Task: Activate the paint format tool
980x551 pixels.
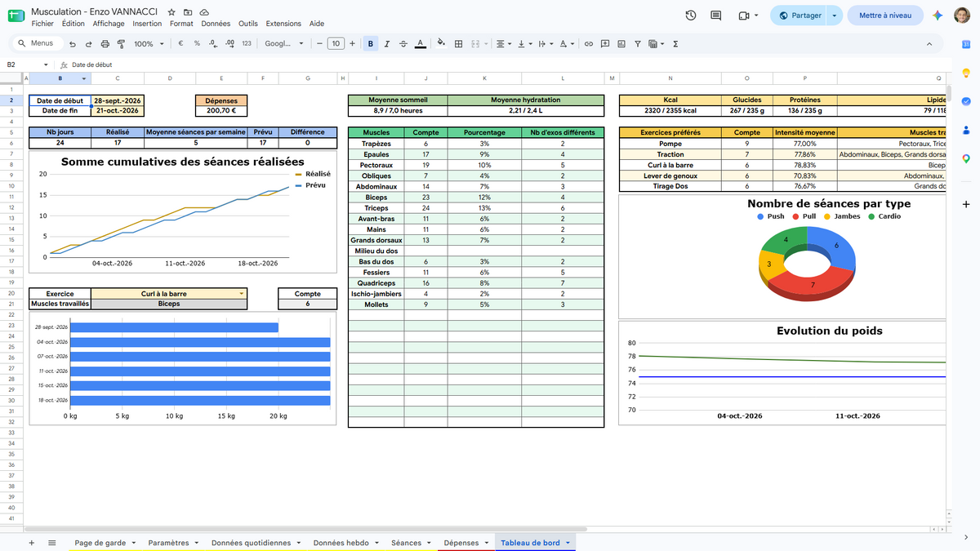Action: [121, 44]
